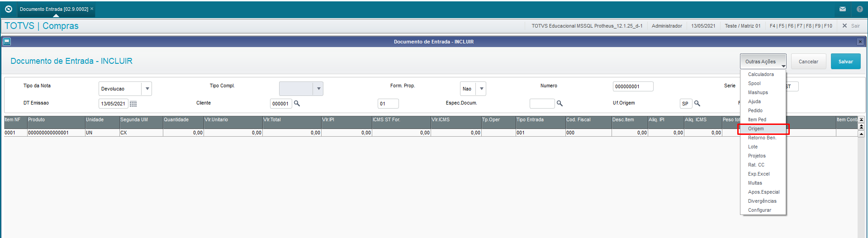Click the window icon left of the title bar
The width and height of the screenshot is (868, 238).
[7, 42]
